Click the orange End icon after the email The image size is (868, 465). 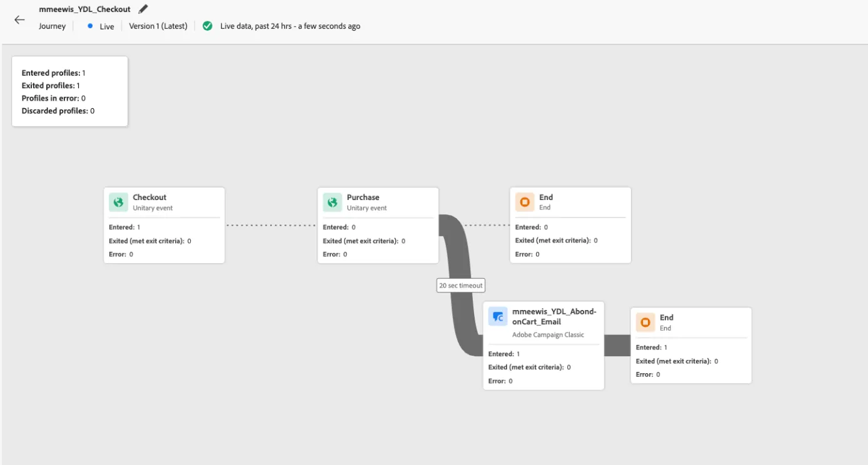pyautogui.click(x=645, y=322)
